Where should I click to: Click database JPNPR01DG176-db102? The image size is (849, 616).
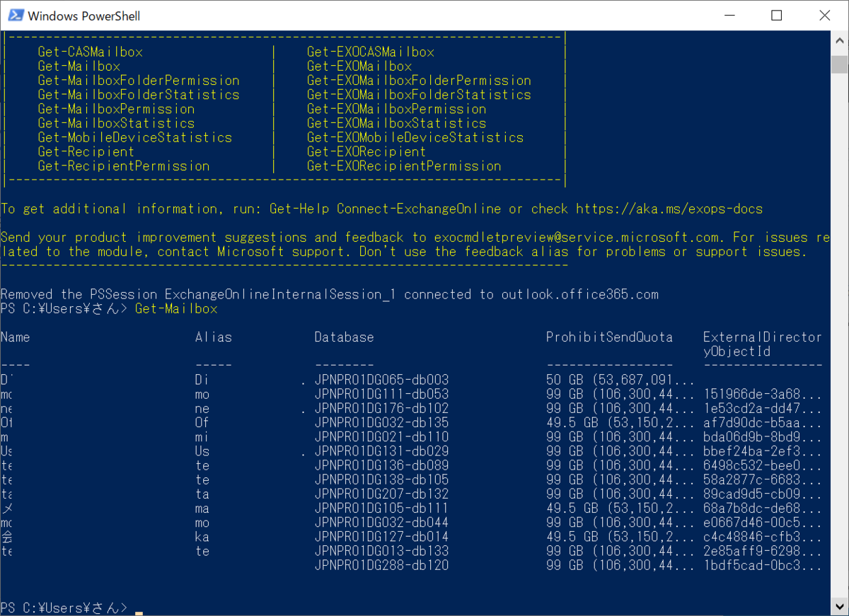(382, 409)
